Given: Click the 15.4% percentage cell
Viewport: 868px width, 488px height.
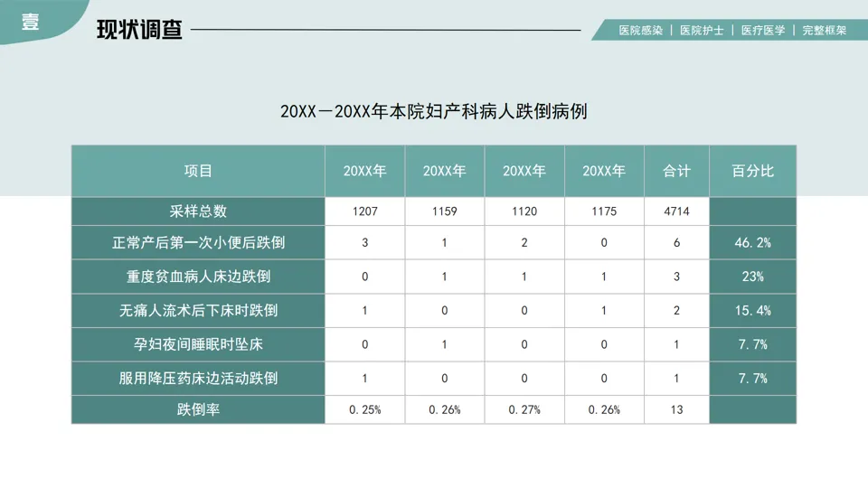Looking at the screenshot, I should click(753, 310).
